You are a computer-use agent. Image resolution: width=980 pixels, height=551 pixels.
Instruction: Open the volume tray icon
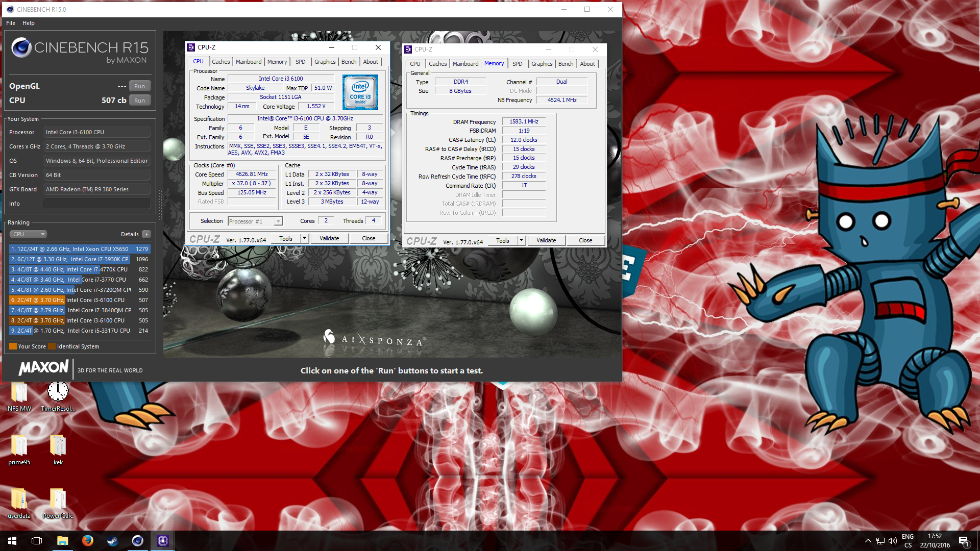click(x=893, y=541)
